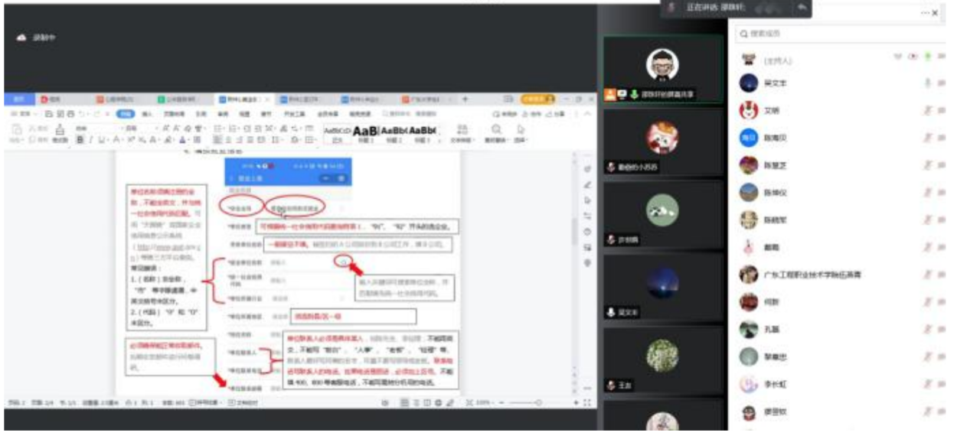The image size is (980, 436).
Task: Apply the first heading AaBb style
Action: click(x=364, y=132)
